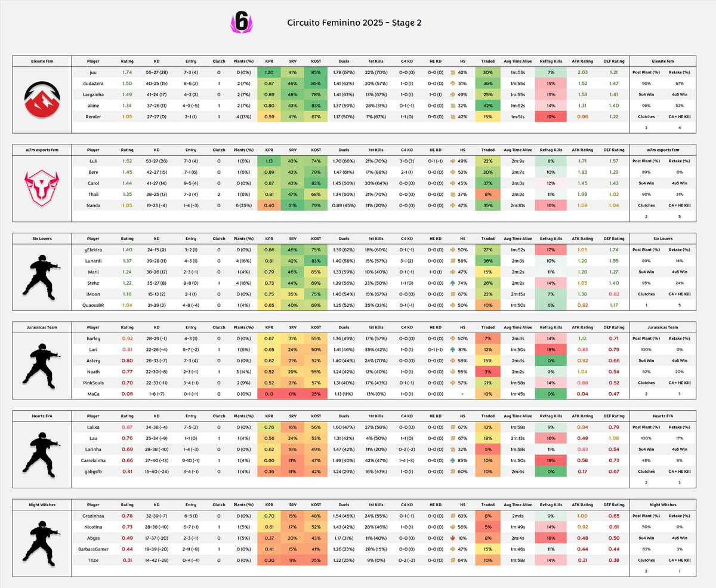Select player name 'BarbaraGamer'
Viewport: 716px width, 588px height.
coord(92,549)
